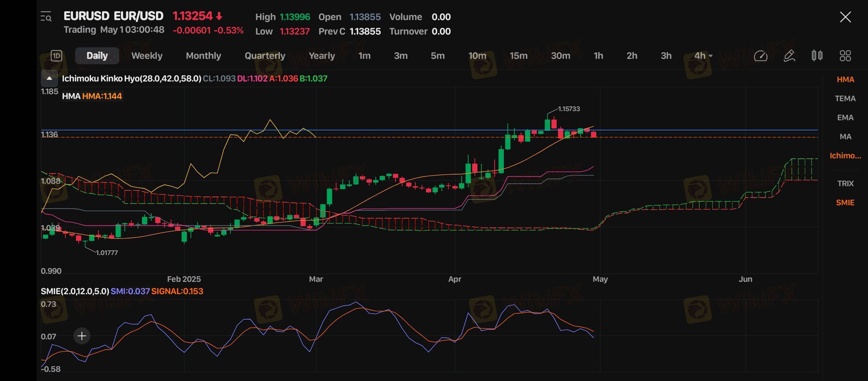Click the round plus button on SMIE panel
Screen dimensions: 868x381
[82, 336]
